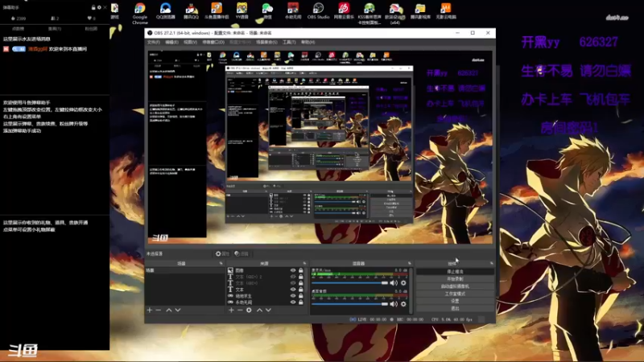644x362 pixels.
Task: Open 微信 WeChat desktop shortcut
Action: 267,11
